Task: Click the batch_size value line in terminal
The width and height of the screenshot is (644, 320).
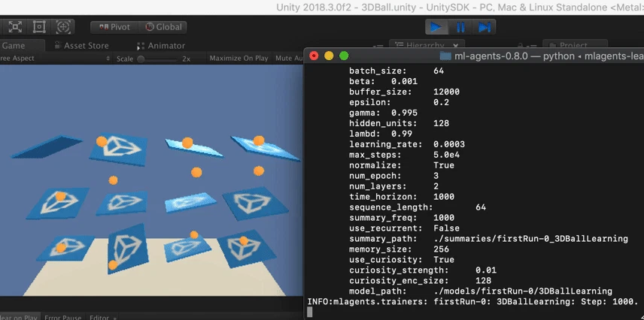Action: coord(396,71)
